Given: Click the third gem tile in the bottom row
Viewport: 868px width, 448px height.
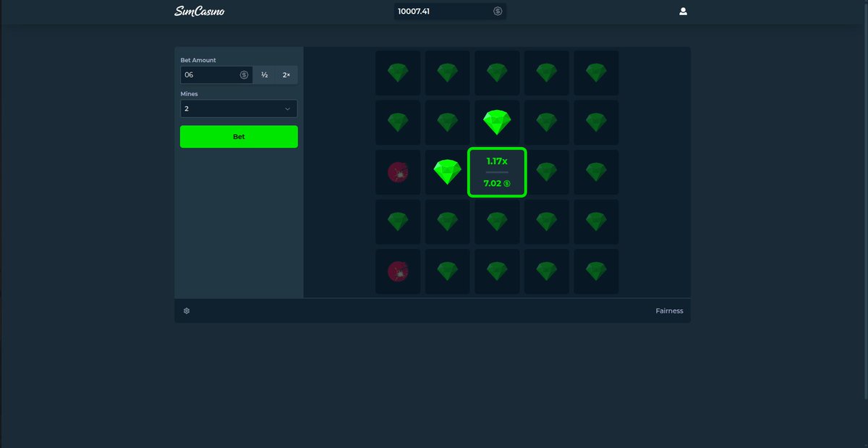Looking at the screenshot, I should point(497,271).
